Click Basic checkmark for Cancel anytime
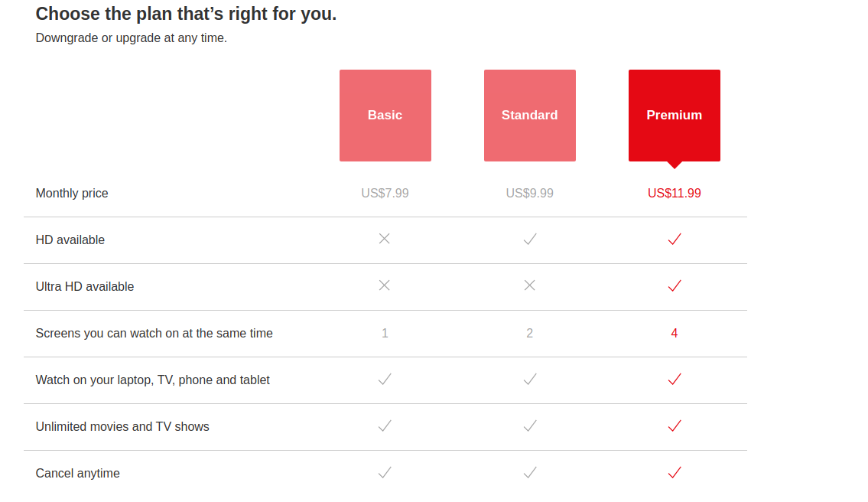Viewport: 868px width, 502px height. click(385, 472)
